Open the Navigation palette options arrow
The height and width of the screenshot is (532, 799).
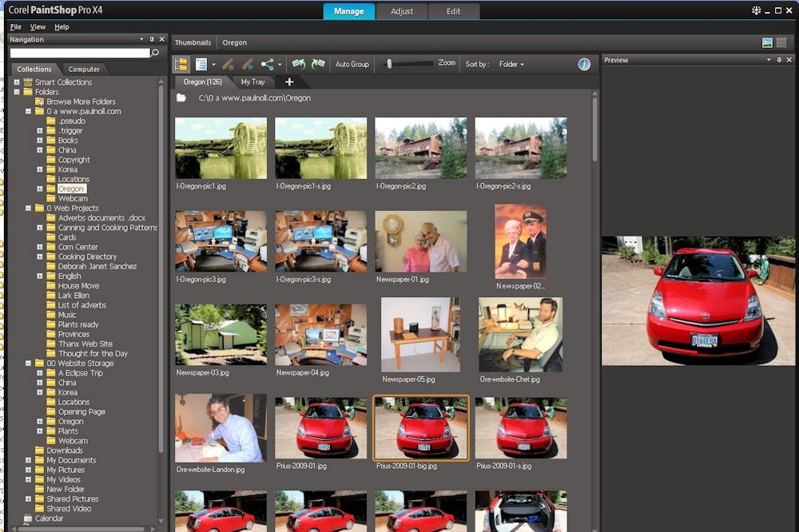[141, 39]
